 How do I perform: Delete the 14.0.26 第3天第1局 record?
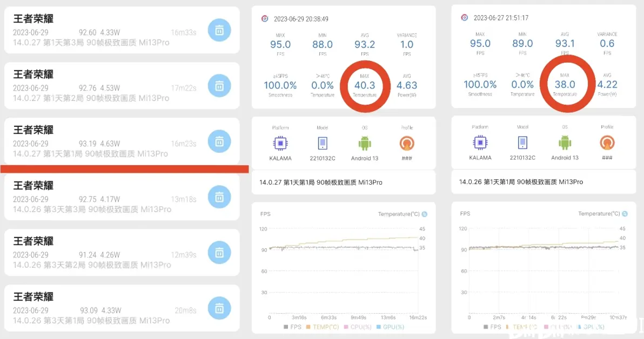coord(219,308)
